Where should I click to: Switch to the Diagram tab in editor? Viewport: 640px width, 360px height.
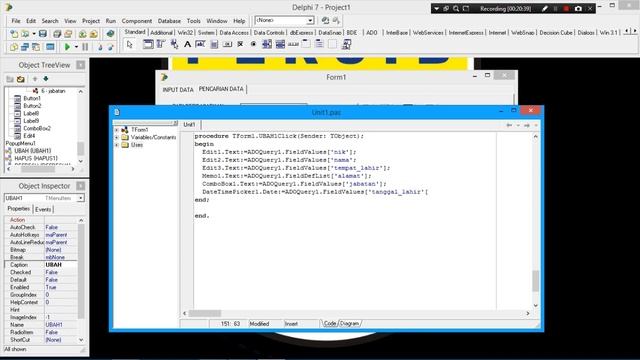(x=349, y=323)
